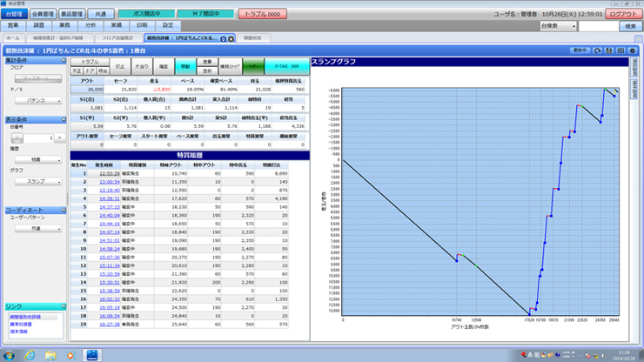Select the hall management app taskbar icon

tap(92, 355)
